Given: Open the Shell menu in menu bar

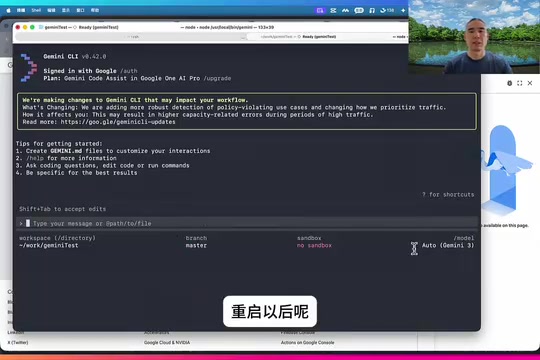Looking at the screenshot, I should pos(36,10).
